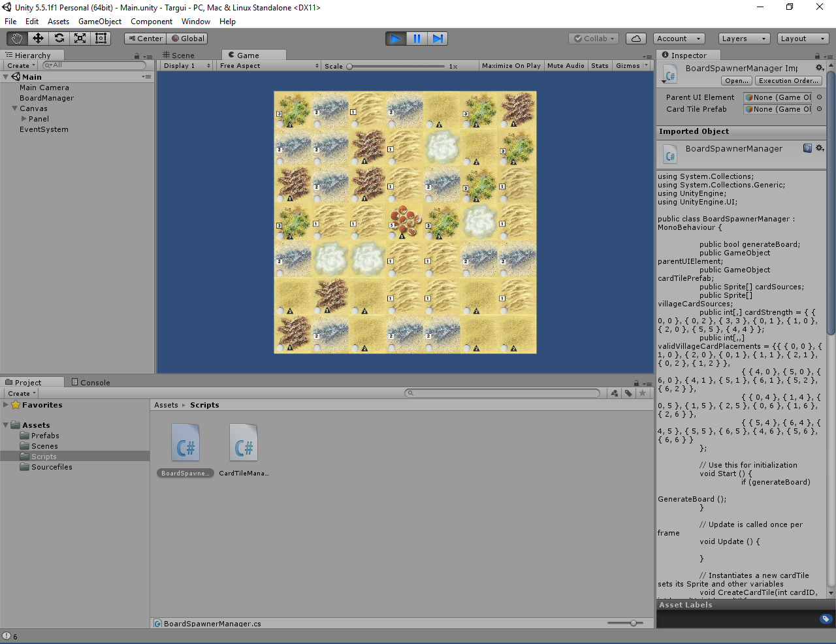Step forward one frame

(438, 39)
